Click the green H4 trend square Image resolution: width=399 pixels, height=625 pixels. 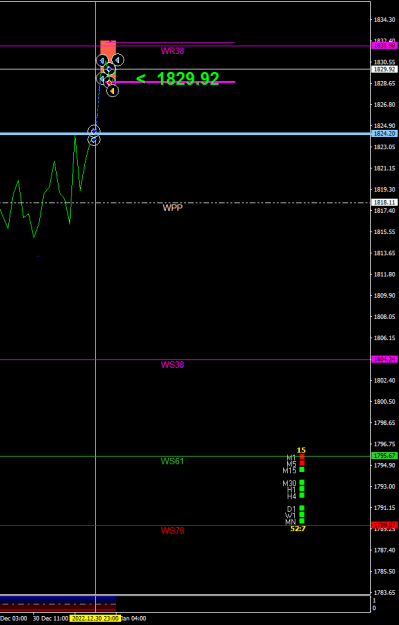click(302, 495)
